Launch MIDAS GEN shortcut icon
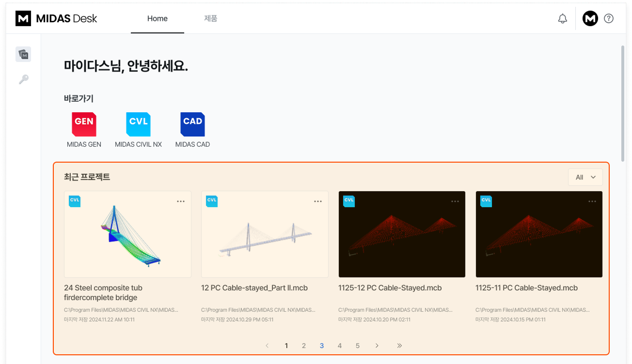The height and width of the screenshot is (364, 632). pyautogui.click(x=84, y=124)
